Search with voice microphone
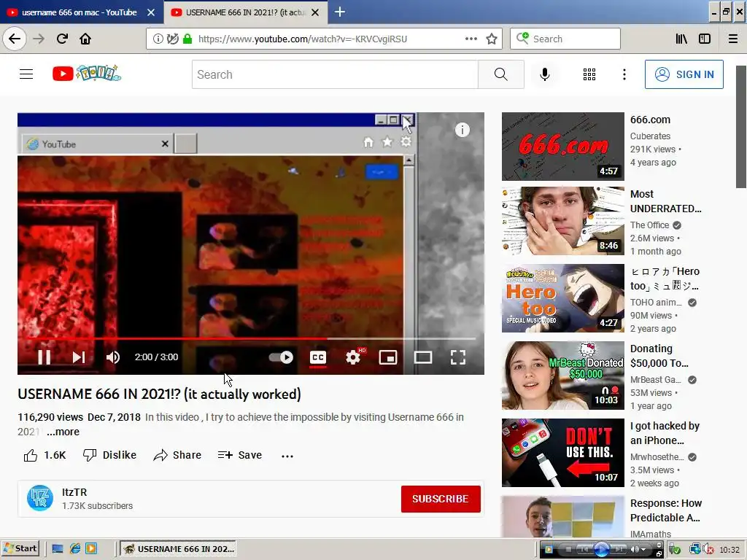Image resolution: width=747 pixels, height=560 pixels. point(544,74)
